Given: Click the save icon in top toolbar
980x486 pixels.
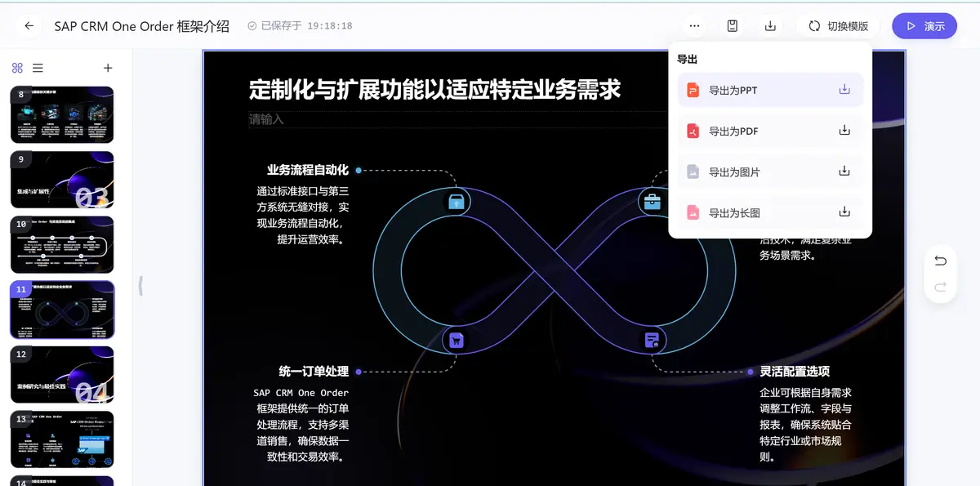Looking at the screenshot, I should (x=733, y=26).
